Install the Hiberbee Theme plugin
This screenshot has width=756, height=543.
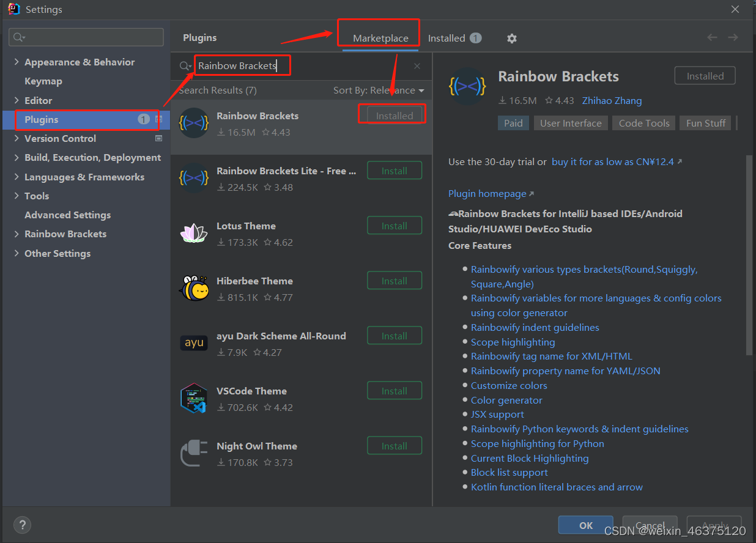coord(395,281)
